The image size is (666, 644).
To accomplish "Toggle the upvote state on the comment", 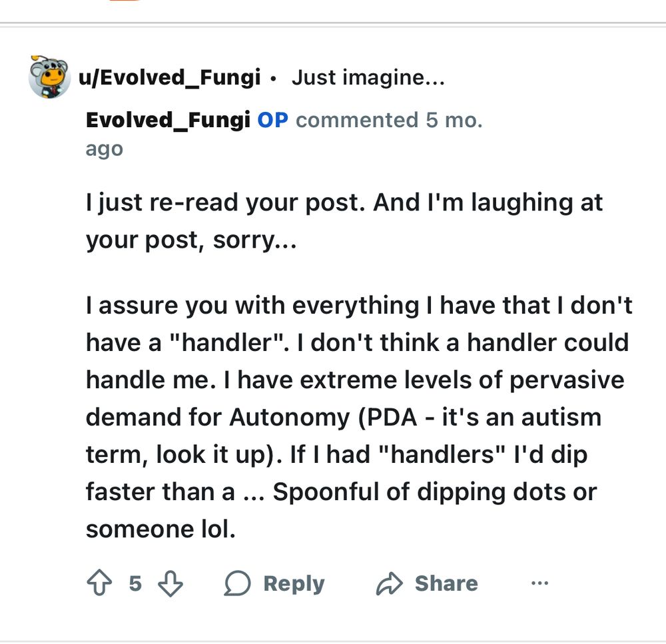I will point(100,583).
